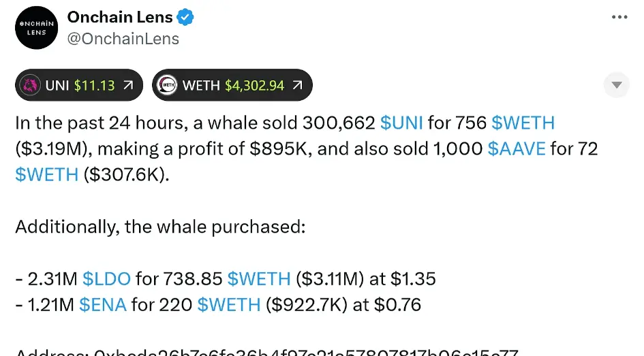Click the UNI token logo icon
Image resolution: width=644 pixels, height=356 pixels.
coord(30,85)
